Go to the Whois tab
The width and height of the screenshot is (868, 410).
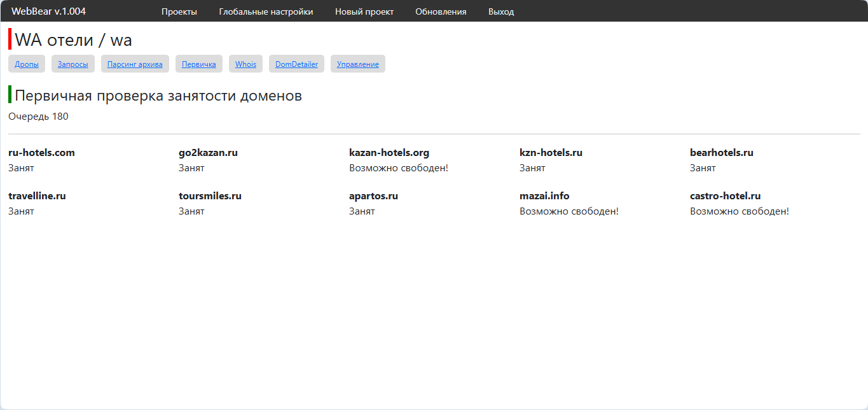click(245, 64)
